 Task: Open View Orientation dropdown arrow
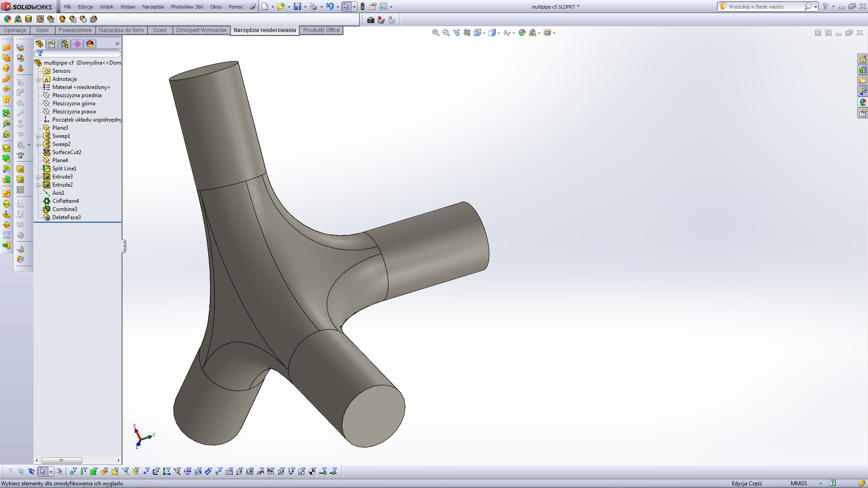(x=484, y=33)
